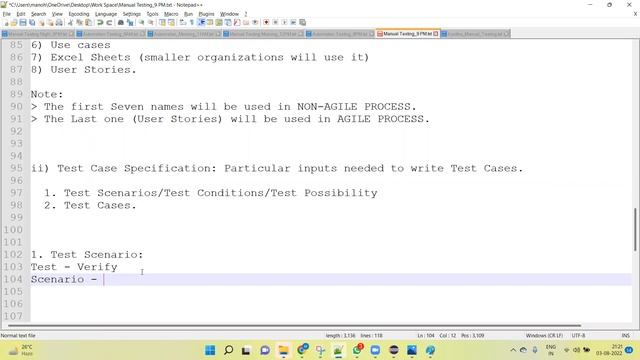Image resolution: width=640 pixels, height=360 pixels.
Task: Toggle word wrap in the toolbar
Action: (183, 22)
